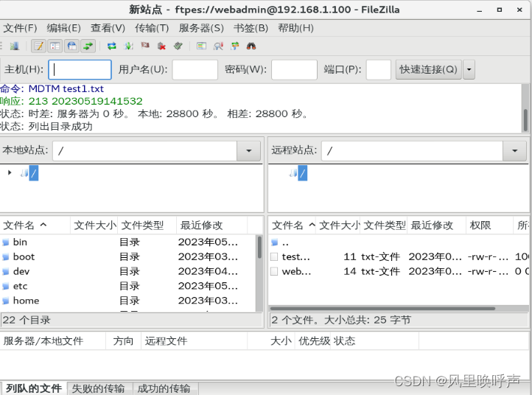Open the 远程站点 path dropdown

[514, 150]
